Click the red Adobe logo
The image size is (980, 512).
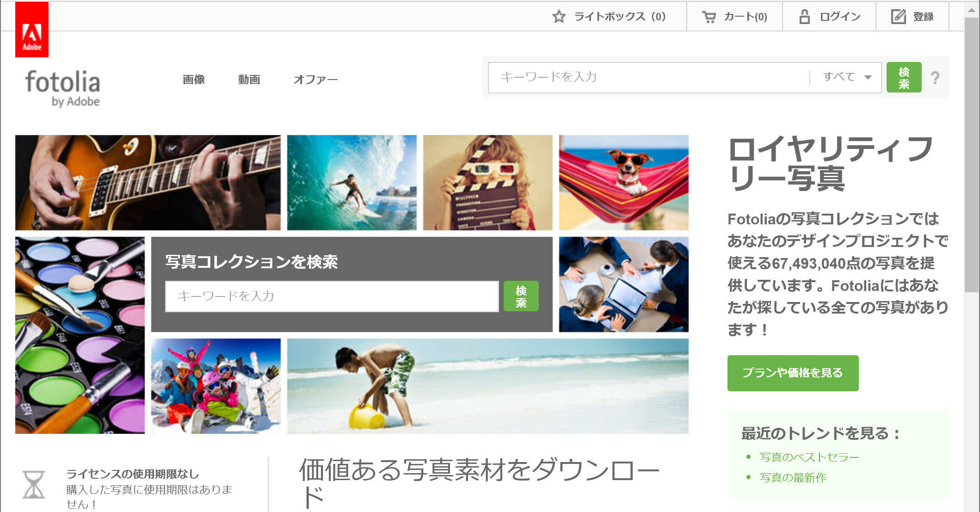[x=32, y=30]
